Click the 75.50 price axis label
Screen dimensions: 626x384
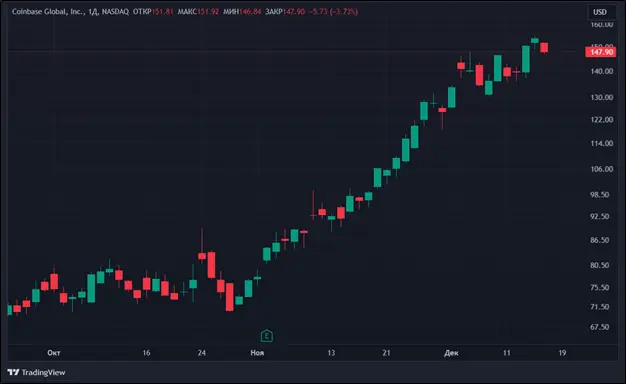pos(600,287)
